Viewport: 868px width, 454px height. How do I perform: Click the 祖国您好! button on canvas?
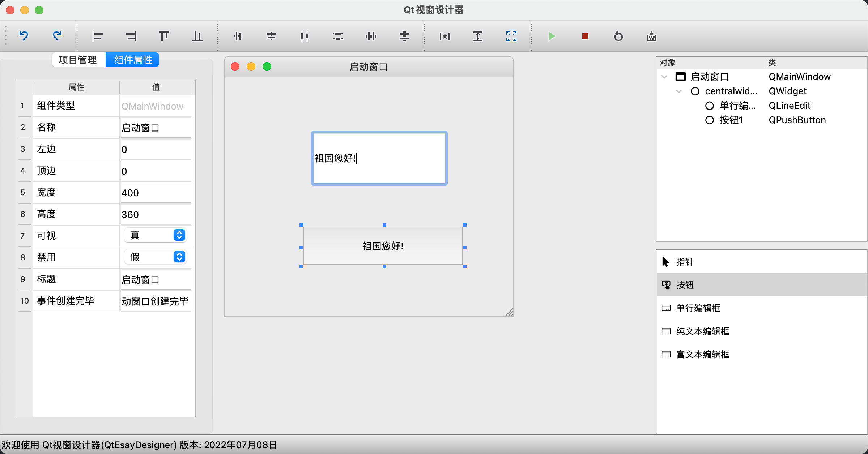point(383,246)
